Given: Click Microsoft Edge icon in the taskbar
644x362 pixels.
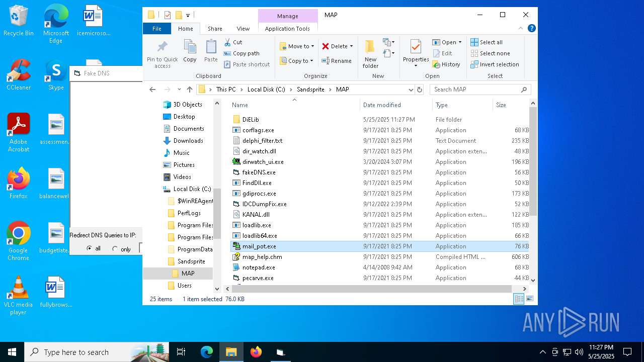Looking at the screenshot, I should 207,352.
